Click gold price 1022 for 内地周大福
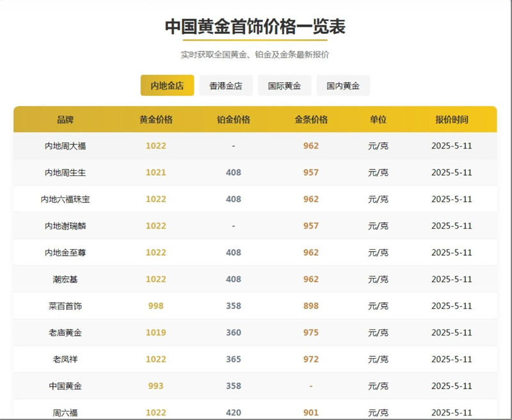512x420 pixels. pos(156,146)
